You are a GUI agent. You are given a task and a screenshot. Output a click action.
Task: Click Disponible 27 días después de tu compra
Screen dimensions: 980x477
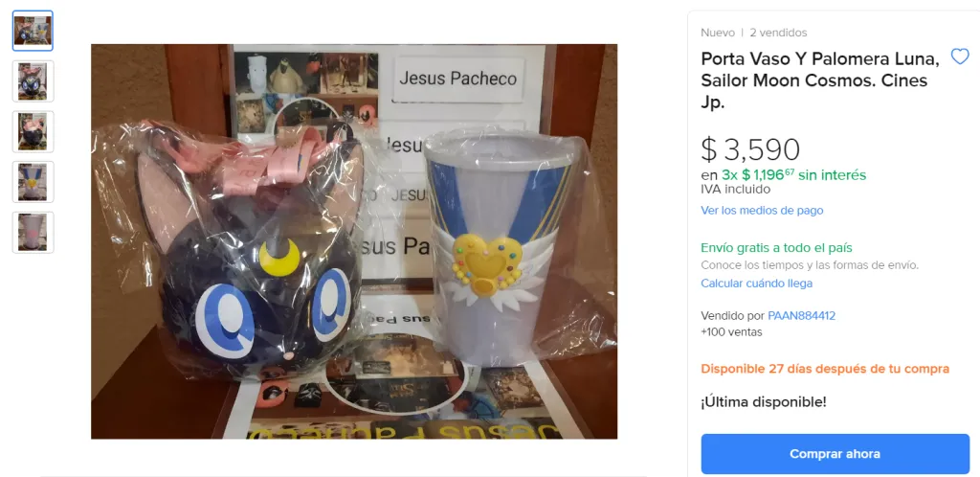[x=825, y=369]
